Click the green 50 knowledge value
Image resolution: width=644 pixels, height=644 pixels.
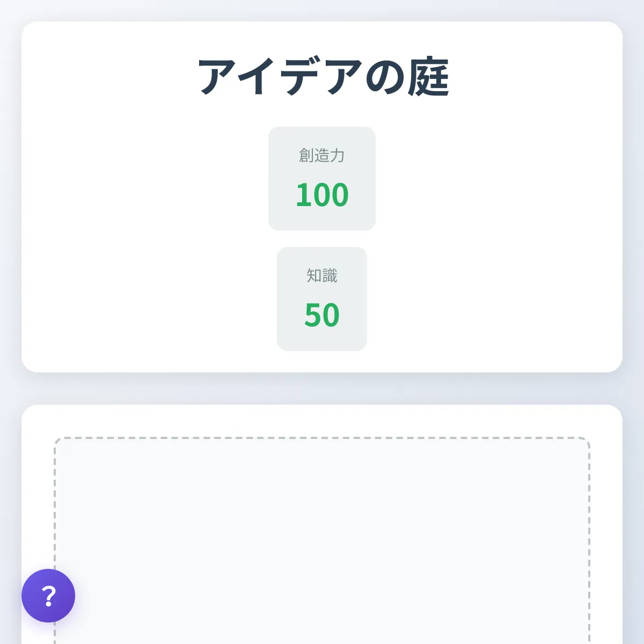coord(322,314)
